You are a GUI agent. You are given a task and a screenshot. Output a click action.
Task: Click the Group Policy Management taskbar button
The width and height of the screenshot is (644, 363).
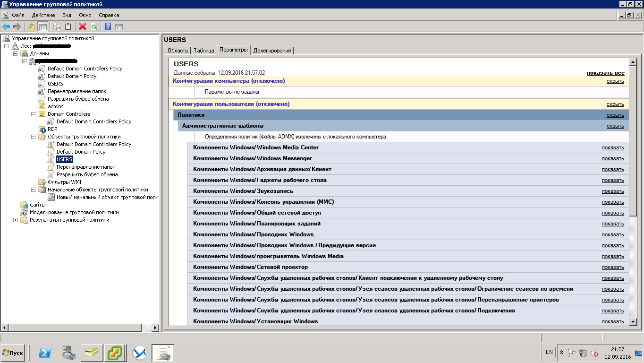163,353
